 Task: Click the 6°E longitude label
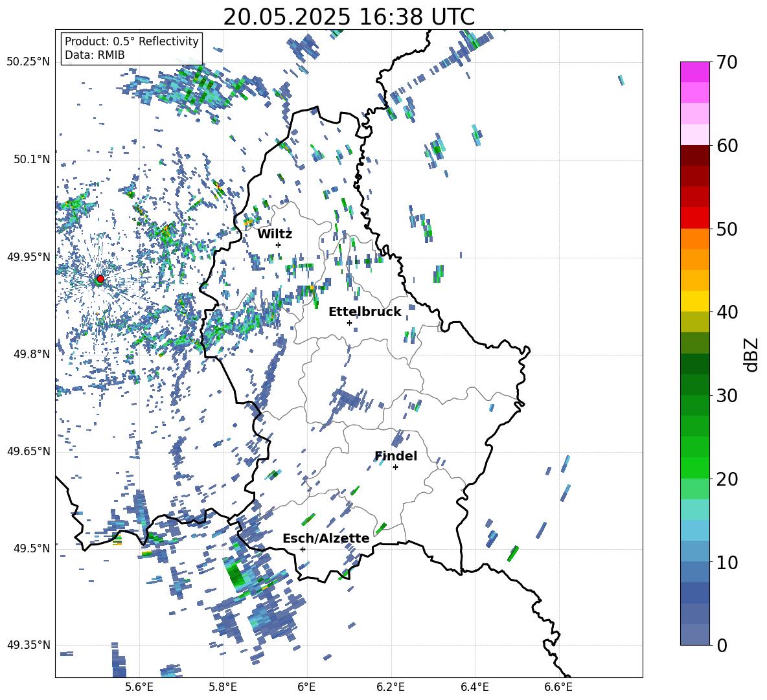(306, 687)
